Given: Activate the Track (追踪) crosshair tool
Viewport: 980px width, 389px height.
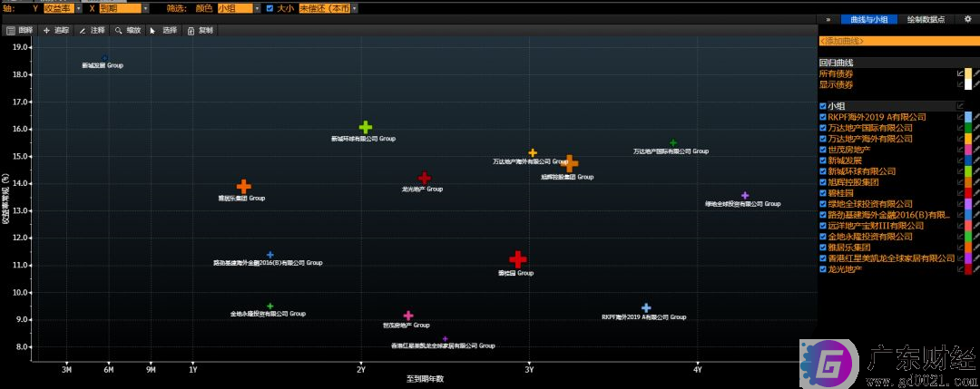Looking at the screenshot, I should point(55,30).
